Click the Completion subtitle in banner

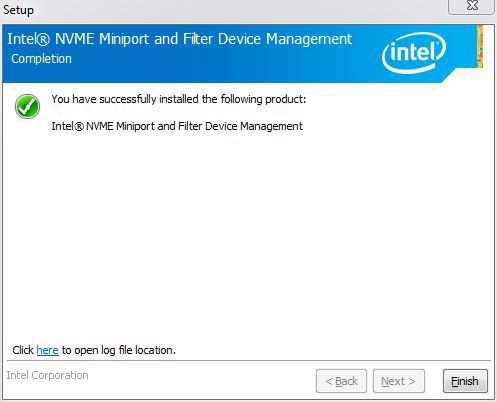click(41, 59)
